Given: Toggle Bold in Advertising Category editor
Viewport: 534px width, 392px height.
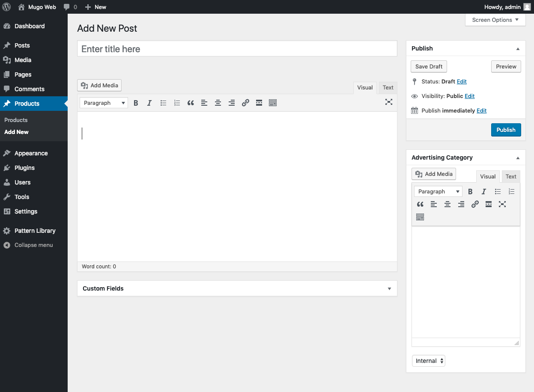Looking at the screenshot, I should click(470, 191).
